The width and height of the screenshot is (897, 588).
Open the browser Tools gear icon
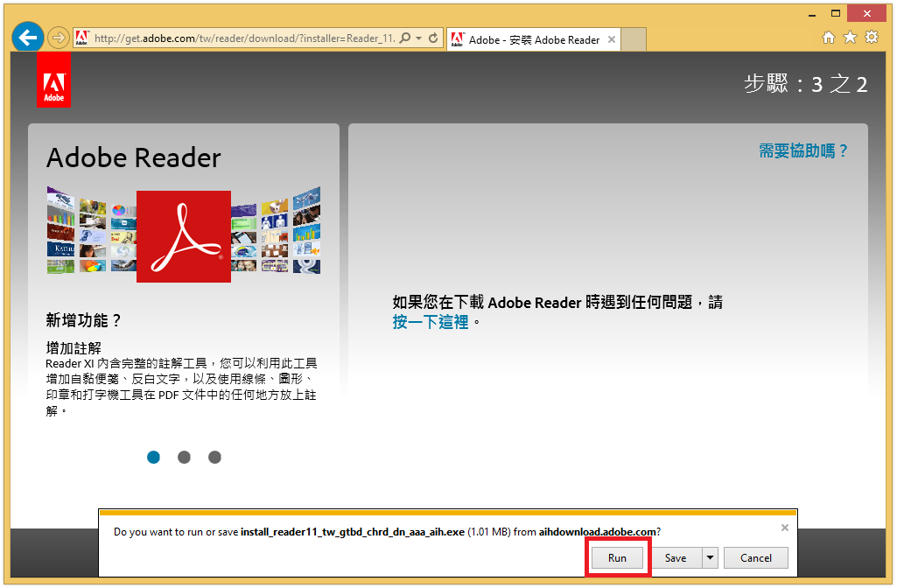pyautogui.click(x=872, y=37)
